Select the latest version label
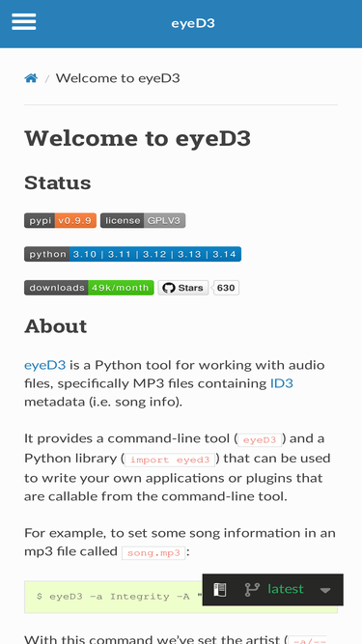 (x=285, y=589)
